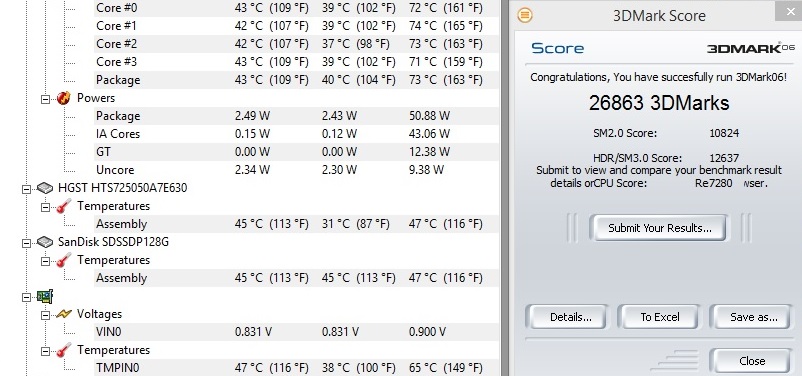This screenshot has height=376, width=802.
Task: Click the 26863 3DMarks score text
Action: coord(659,103)
